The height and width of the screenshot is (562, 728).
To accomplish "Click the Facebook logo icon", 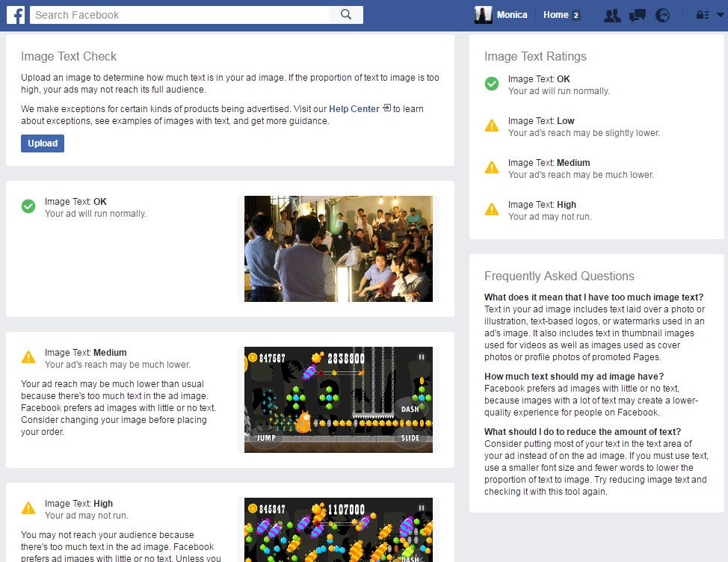I will coord(16,15).
